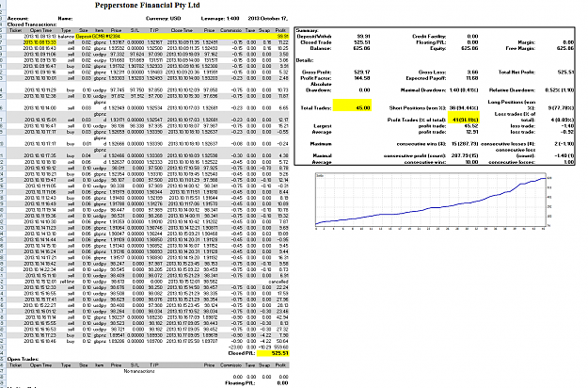Select the yellow Deposit description cell
The height and width of the screenshot is (388, 588).
tap(98, 37)
